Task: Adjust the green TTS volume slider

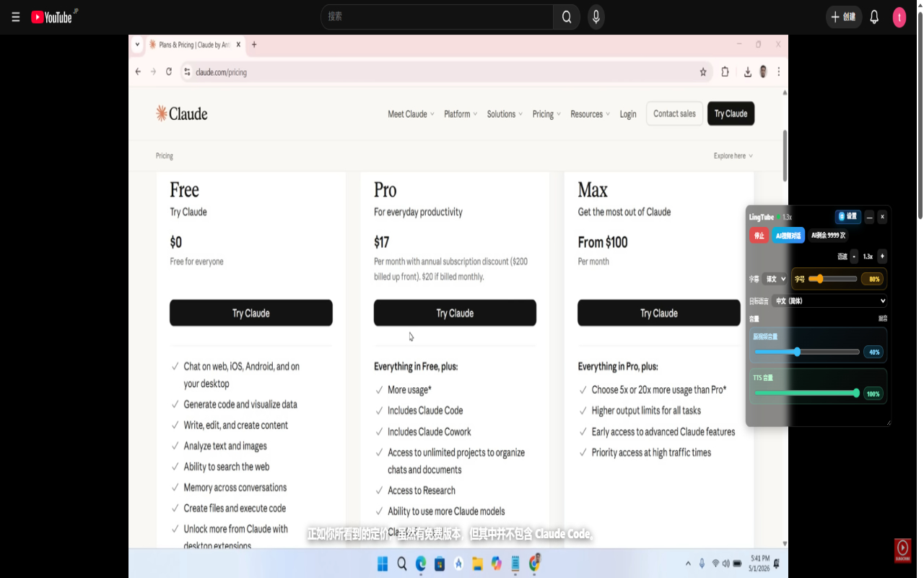Action: pos(807,394)
